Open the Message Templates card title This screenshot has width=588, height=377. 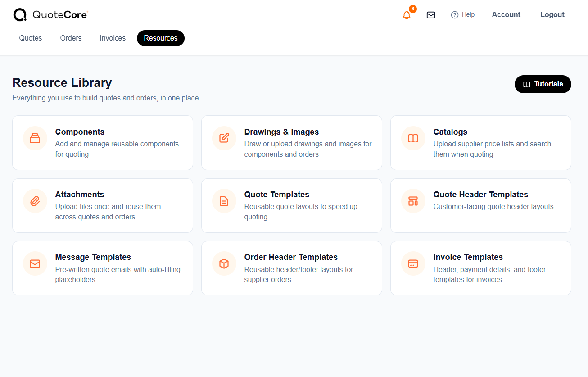click(93, 257)
